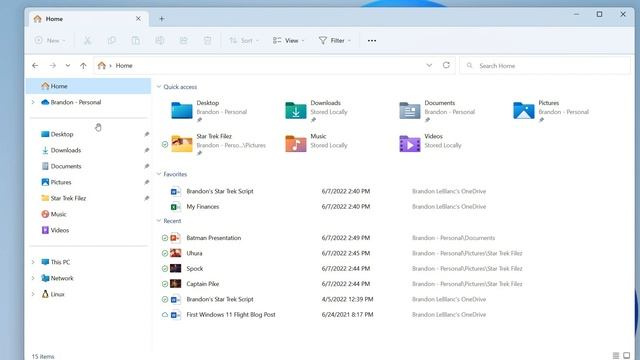Click the Copy icon in toolbar
640x360 pixels.
pos(111,40)
